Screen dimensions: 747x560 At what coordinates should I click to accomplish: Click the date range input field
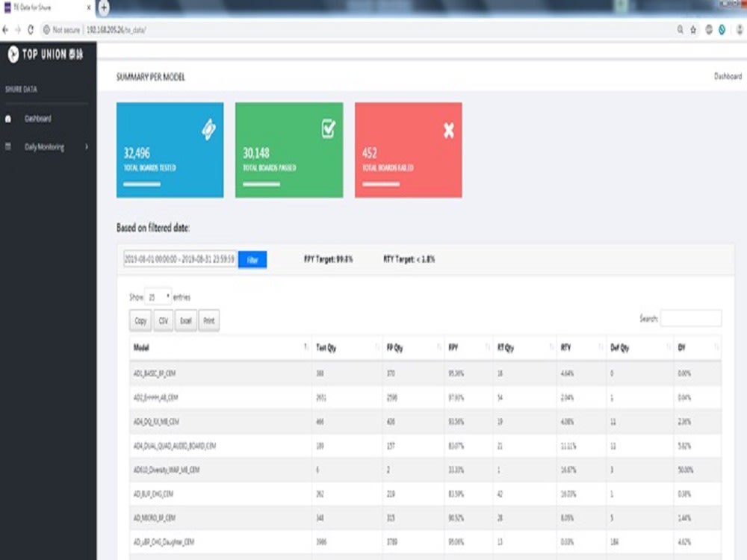(179, 259)
